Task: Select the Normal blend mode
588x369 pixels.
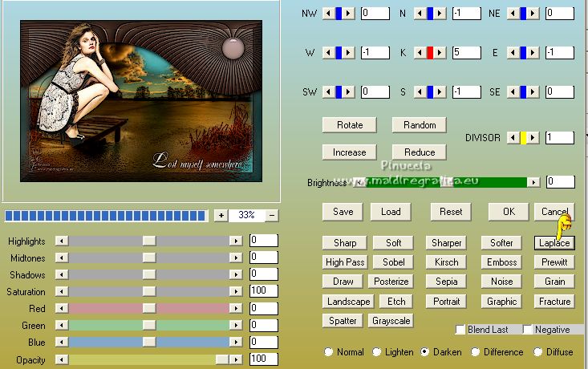Action: pos(329,351)
